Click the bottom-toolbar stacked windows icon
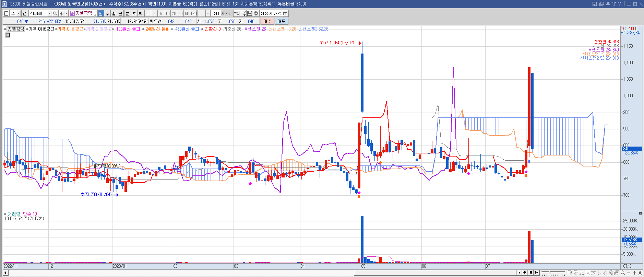 coord(576,273)
